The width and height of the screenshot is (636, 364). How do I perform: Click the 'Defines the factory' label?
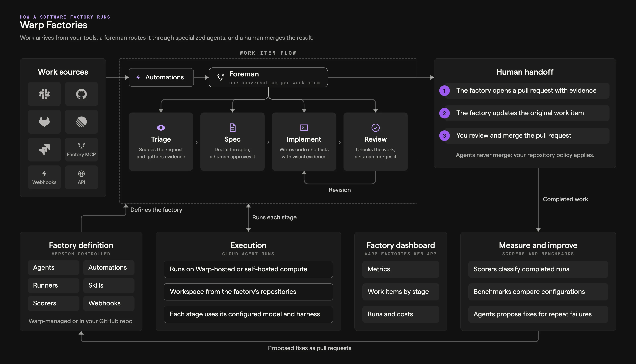[156, 210]
